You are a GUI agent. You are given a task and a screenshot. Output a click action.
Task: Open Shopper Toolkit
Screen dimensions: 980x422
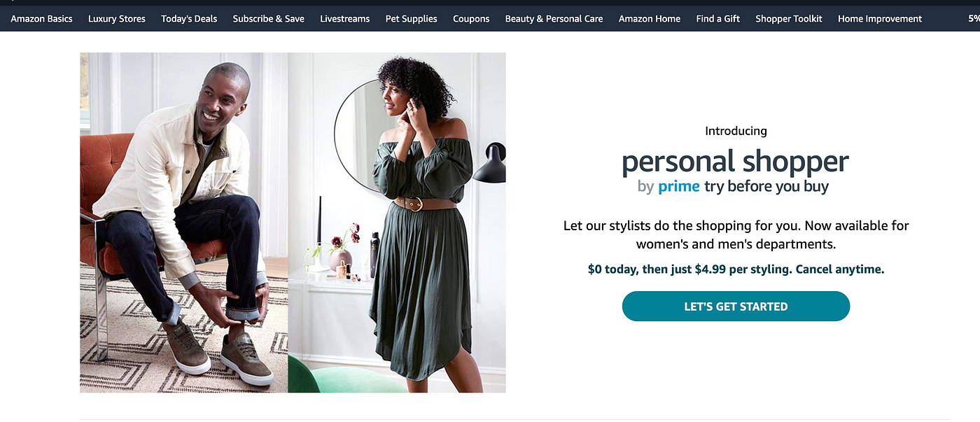789,19
